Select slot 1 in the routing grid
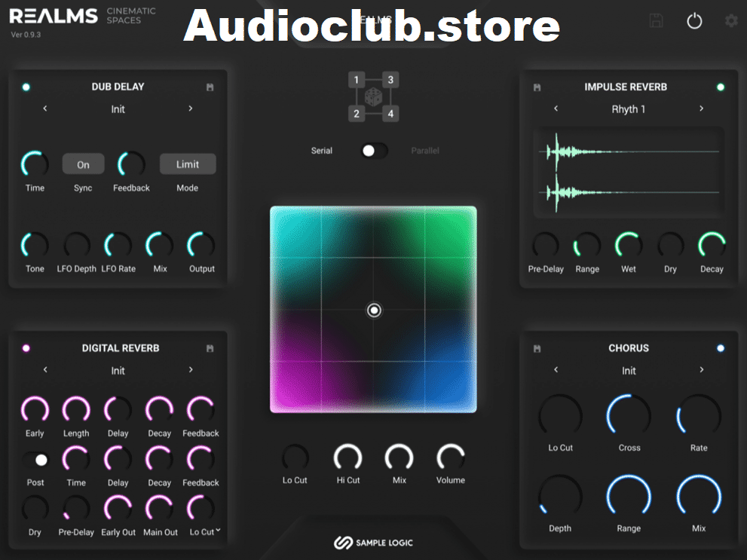Screen dimensions: 747x560 tap(357, 80)
